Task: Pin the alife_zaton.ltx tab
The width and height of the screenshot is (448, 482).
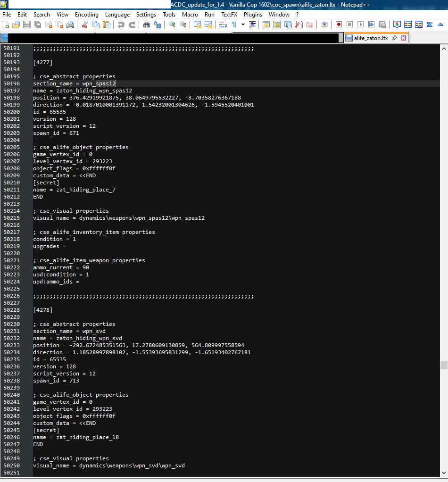Action: [x=395, y=38]
